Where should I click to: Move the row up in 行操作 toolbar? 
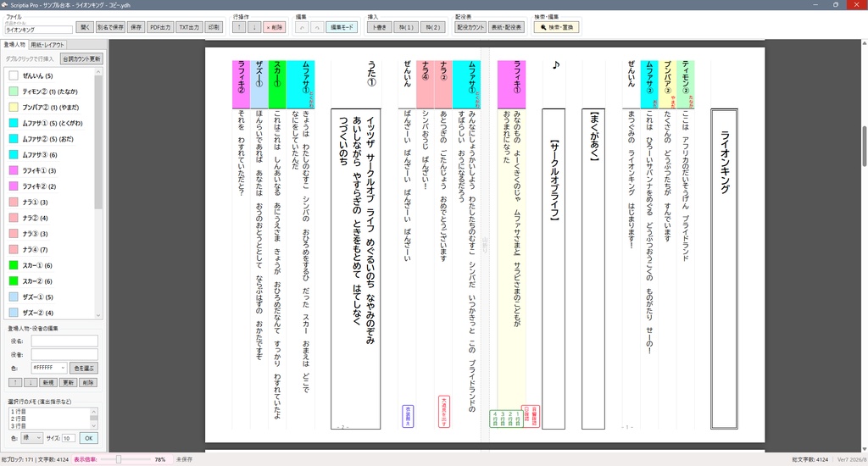pos(239,27)
